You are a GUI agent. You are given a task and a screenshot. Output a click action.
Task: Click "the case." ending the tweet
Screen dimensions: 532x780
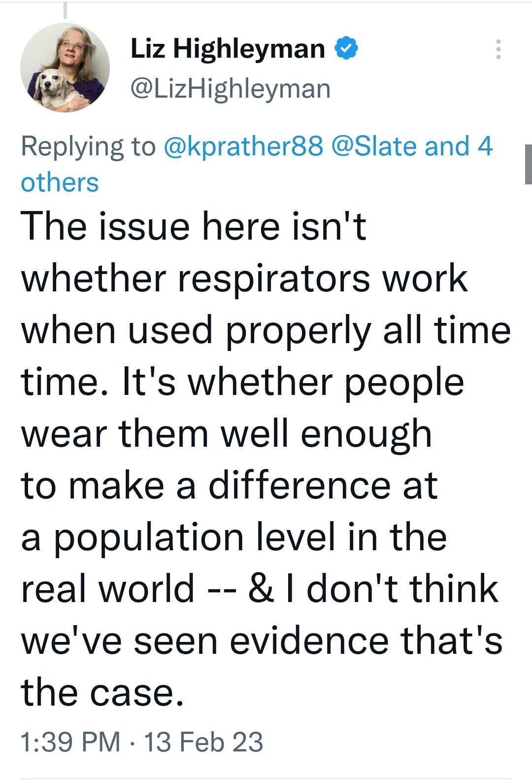click(102, 693)
